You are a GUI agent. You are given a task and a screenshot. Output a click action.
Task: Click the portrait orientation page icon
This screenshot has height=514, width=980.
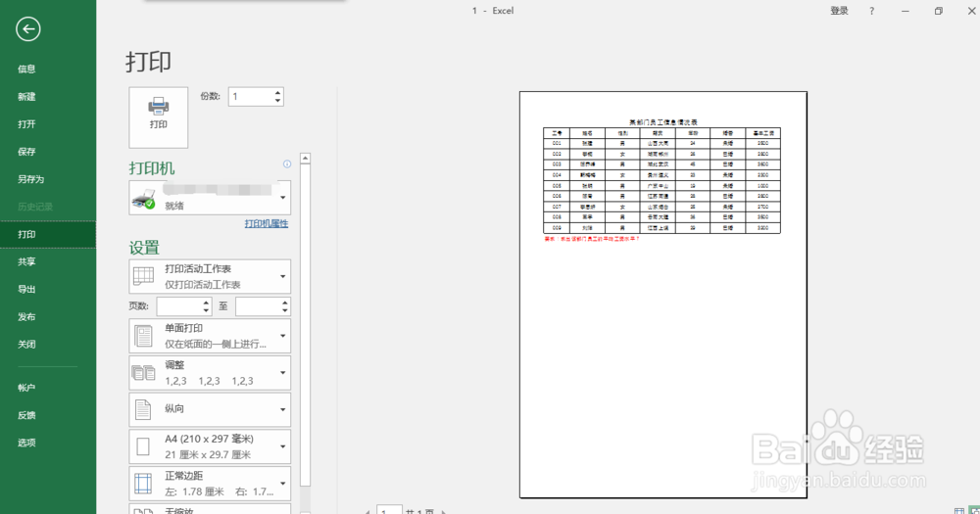tap(143, 409)
